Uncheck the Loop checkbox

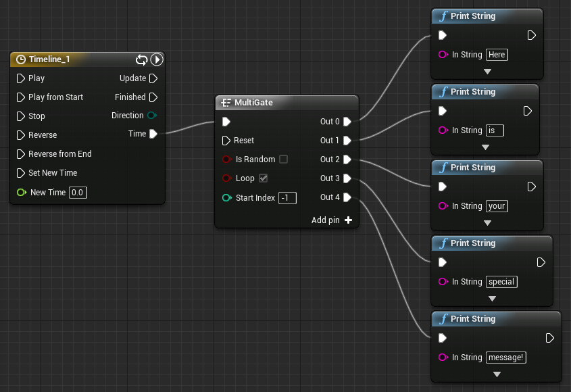click(264, 178)
